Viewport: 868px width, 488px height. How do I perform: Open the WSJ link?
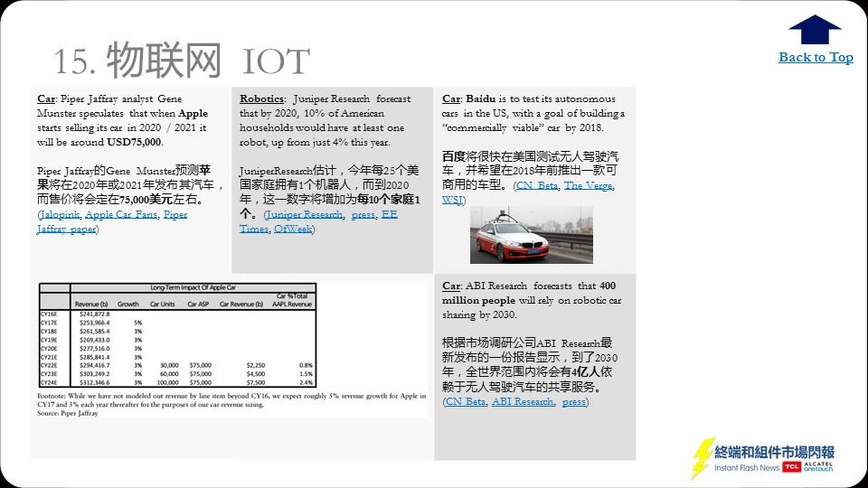(452, 200)
